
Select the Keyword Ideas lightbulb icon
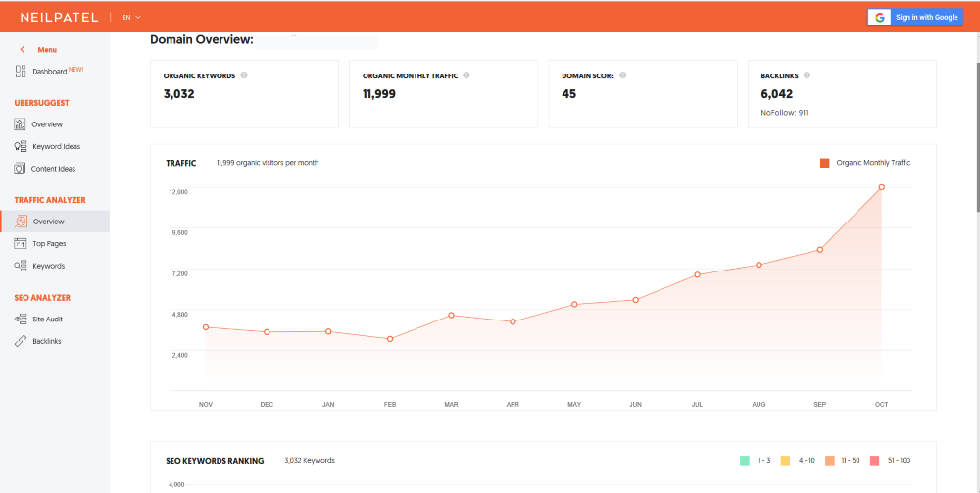point(20,146)
